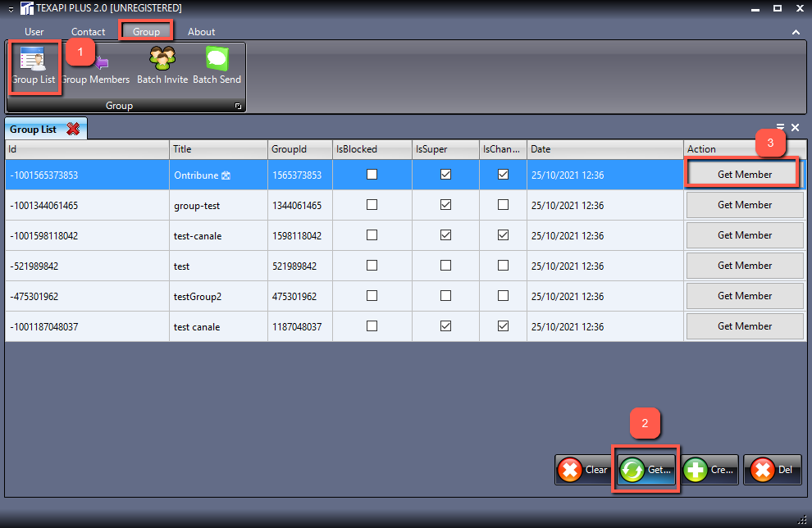Switch to the Contact ribbon tab
Image resolution: width=812 pixels, height=528 pixels.
click(88, 32)
